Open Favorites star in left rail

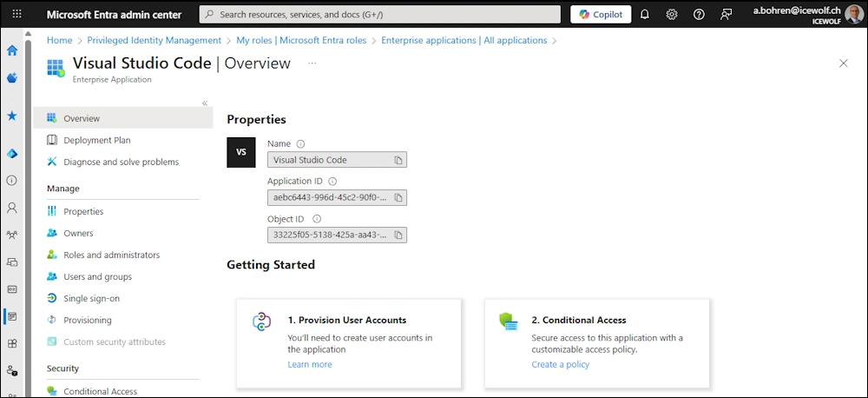(x=12, y=116)
